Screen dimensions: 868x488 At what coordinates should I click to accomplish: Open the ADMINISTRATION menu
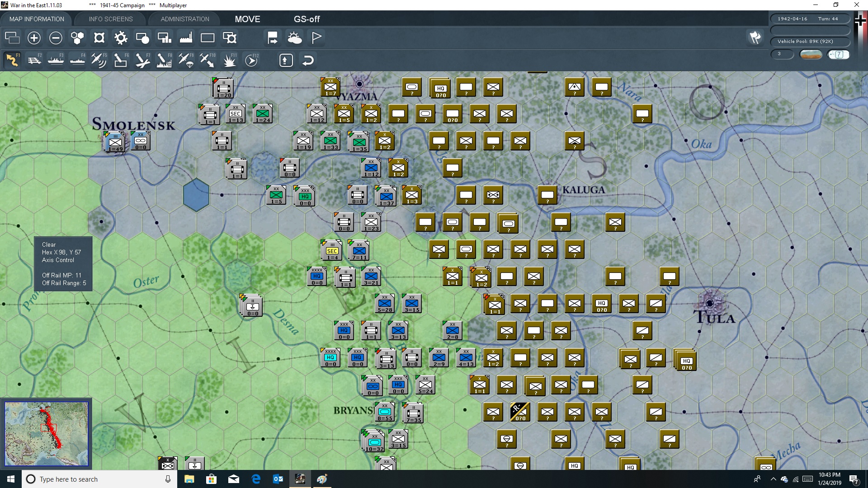[184, 19]
